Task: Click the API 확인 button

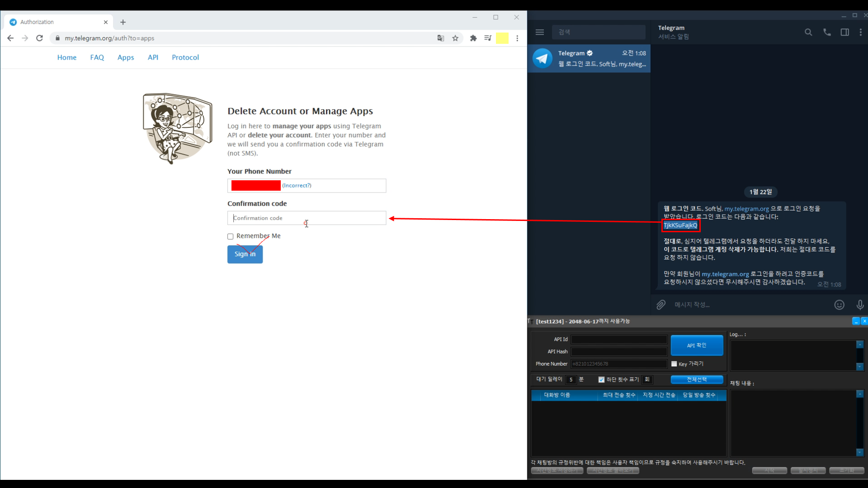Action: click(x=697, y=345)
